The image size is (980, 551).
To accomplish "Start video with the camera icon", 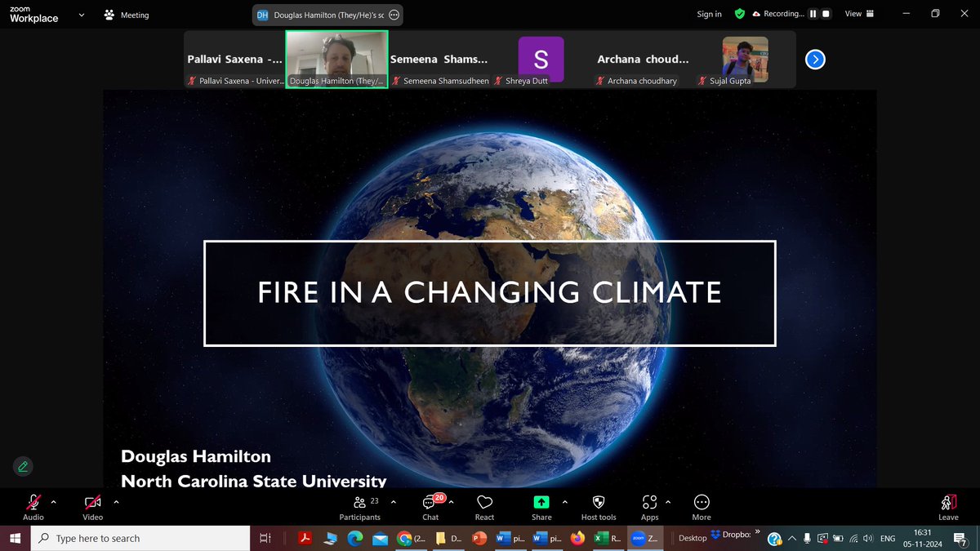I will click(92, 502).
